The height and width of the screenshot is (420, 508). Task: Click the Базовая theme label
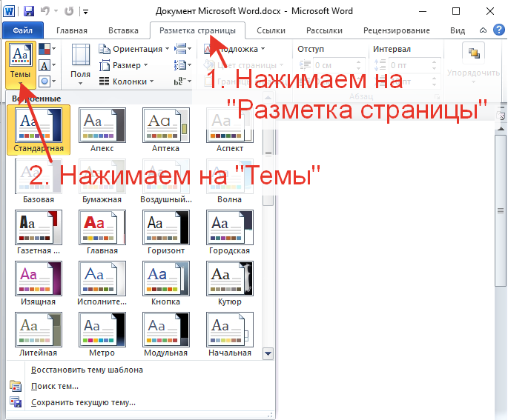click(39, 200)
